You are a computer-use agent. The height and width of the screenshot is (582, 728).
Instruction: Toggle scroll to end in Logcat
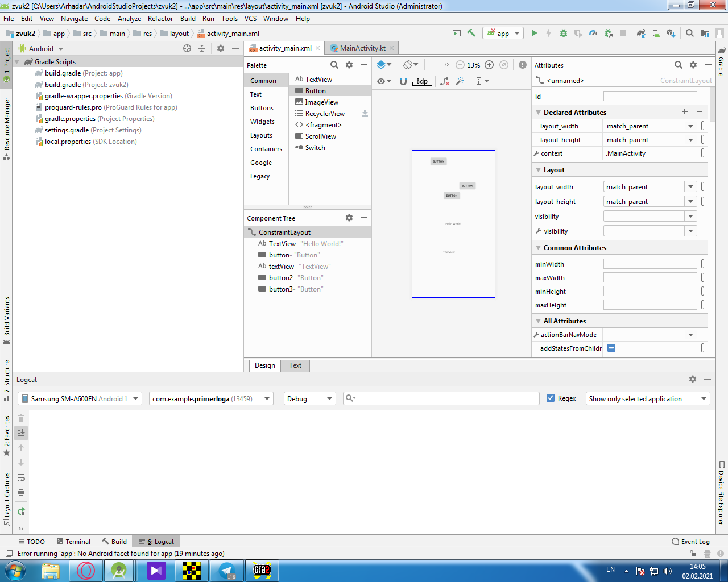[x=21, y=433]
